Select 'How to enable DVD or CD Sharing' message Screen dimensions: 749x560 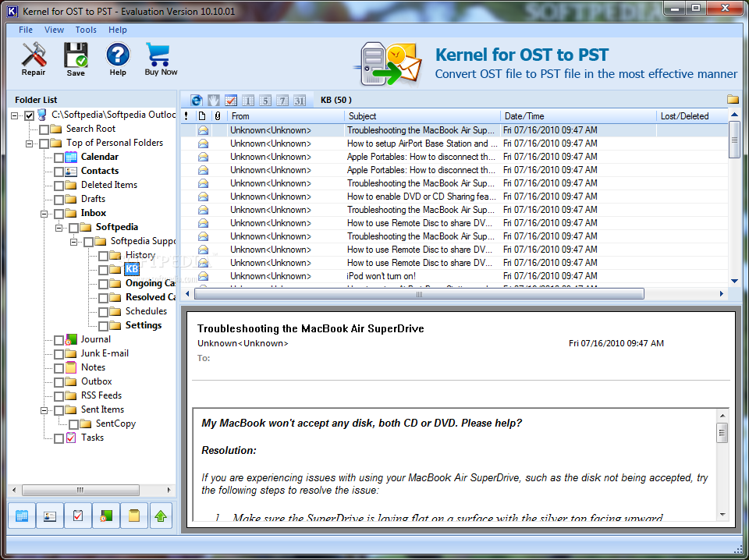click(454, 197)
